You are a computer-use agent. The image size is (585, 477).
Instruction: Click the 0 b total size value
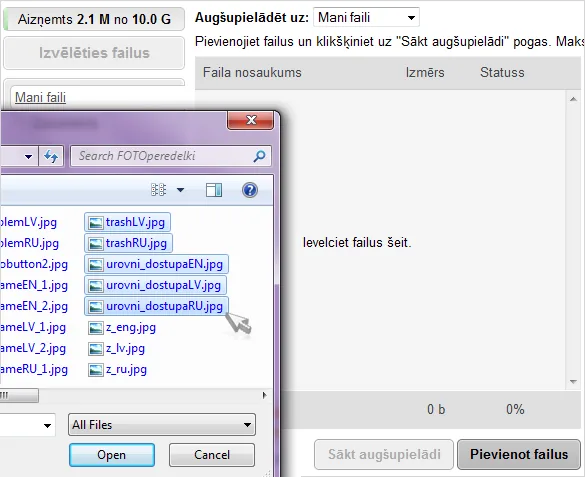pyautogui.click(x=436, y=409)
